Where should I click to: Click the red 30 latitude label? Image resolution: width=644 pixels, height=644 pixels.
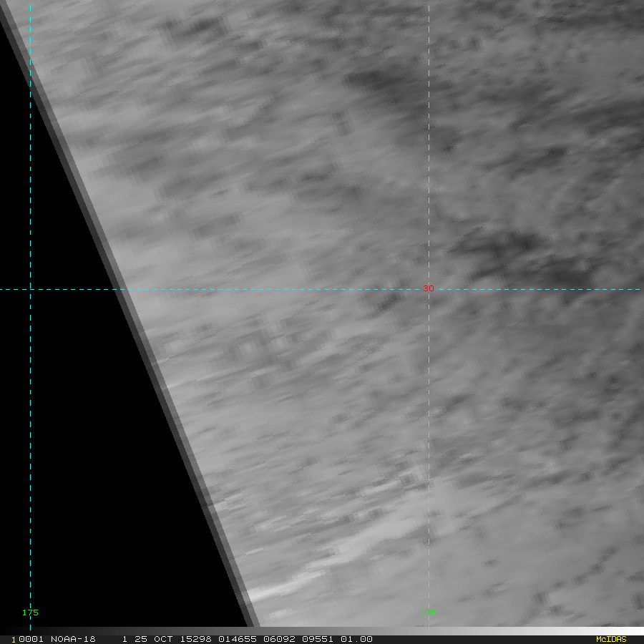coord(429,289)
